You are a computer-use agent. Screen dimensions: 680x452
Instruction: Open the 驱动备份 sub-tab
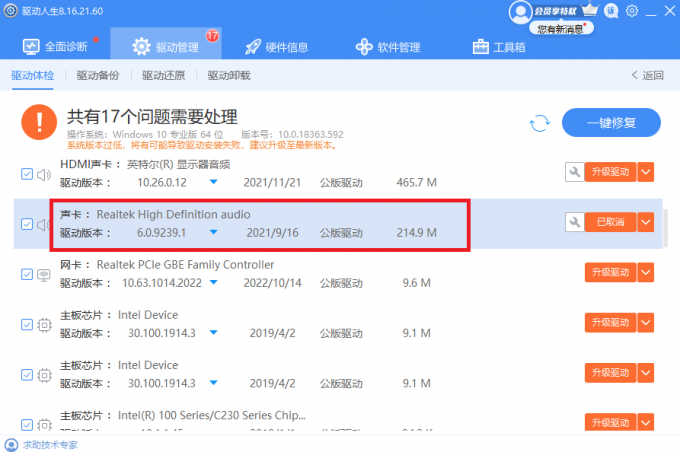coord(96,75)
